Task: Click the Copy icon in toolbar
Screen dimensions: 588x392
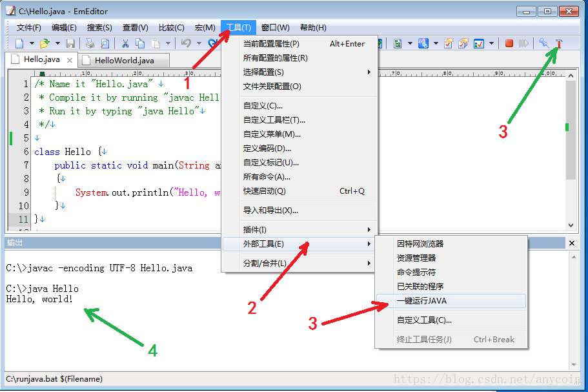Action: click(140, 43)
